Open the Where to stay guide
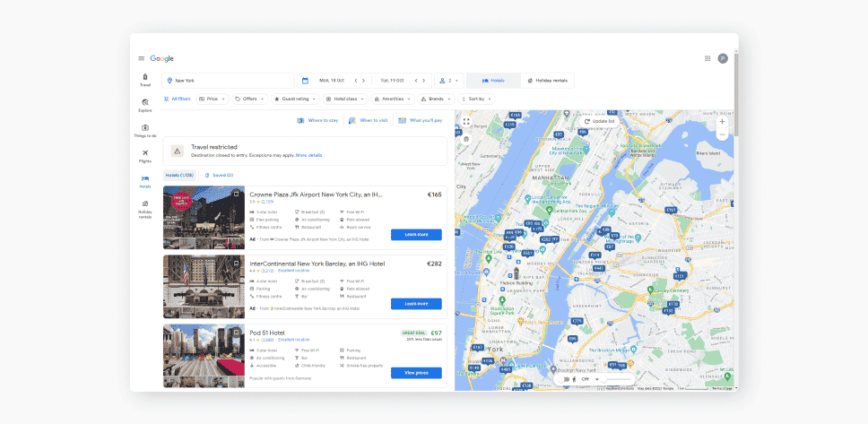 tap(317, 120)
